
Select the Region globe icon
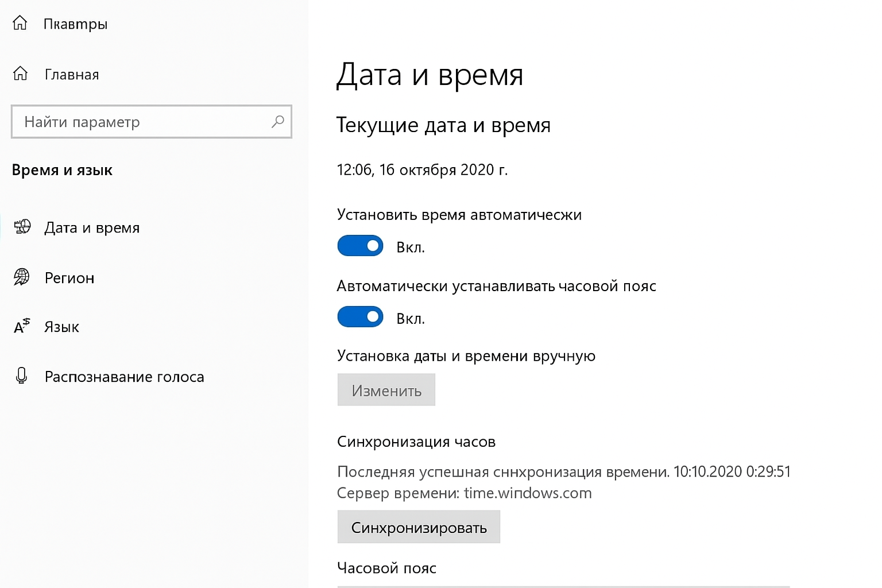point(22,277)
